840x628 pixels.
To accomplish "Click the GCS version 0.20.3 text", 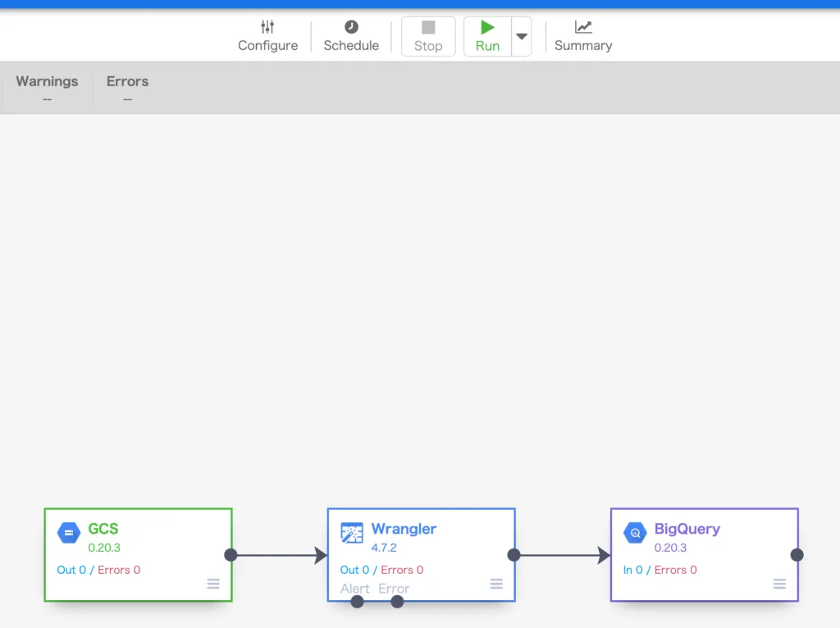I will 104,548.
